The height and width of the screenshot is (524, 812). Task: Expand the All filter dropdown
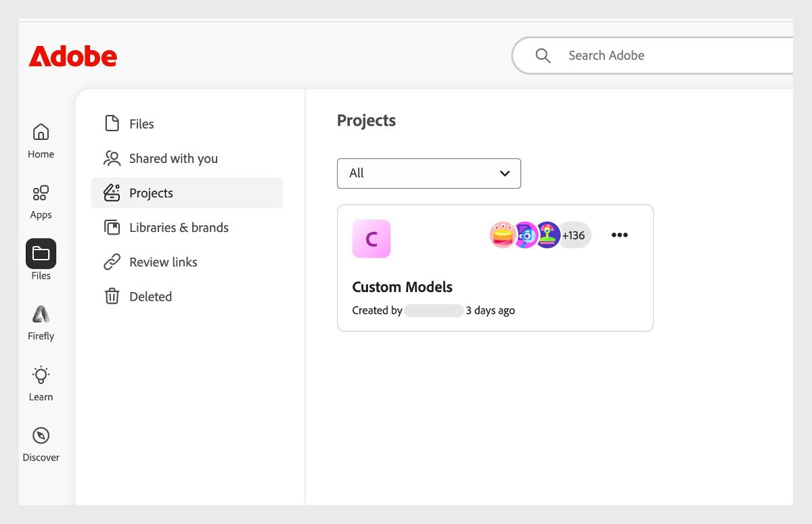[x=429, y=173]
